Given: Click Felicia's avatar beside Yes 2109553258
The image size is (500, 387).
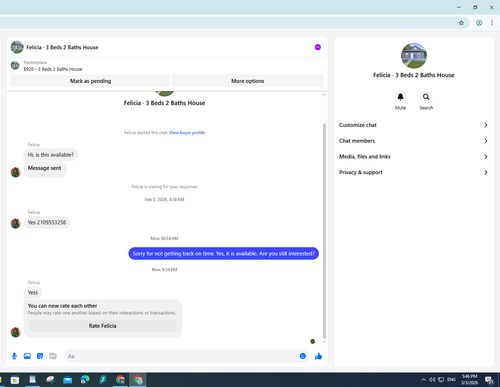Looking at the screenshot, I should 16,223.
